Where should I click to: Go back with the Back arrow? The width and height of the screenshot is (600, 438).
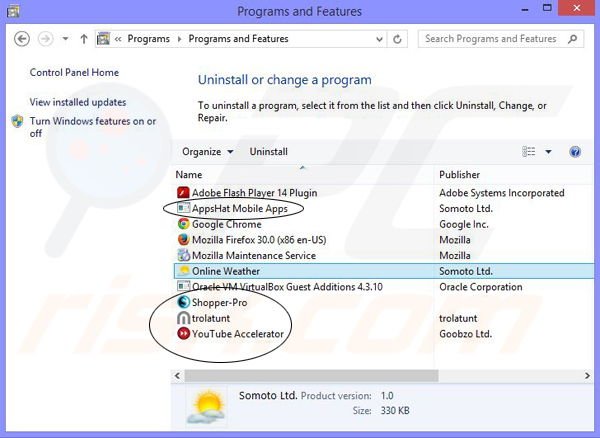[x=22, y=39]
